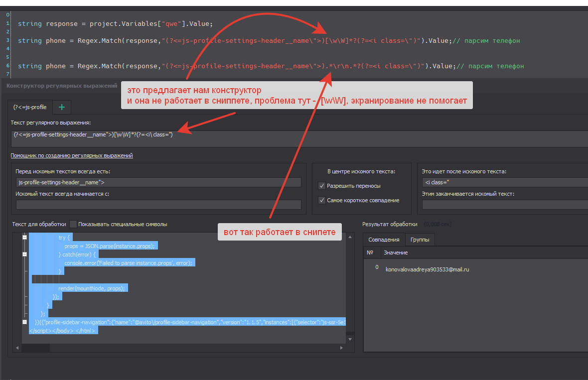Focus the Перед искомым текстом всегда есть field

(x=158, y=182)
